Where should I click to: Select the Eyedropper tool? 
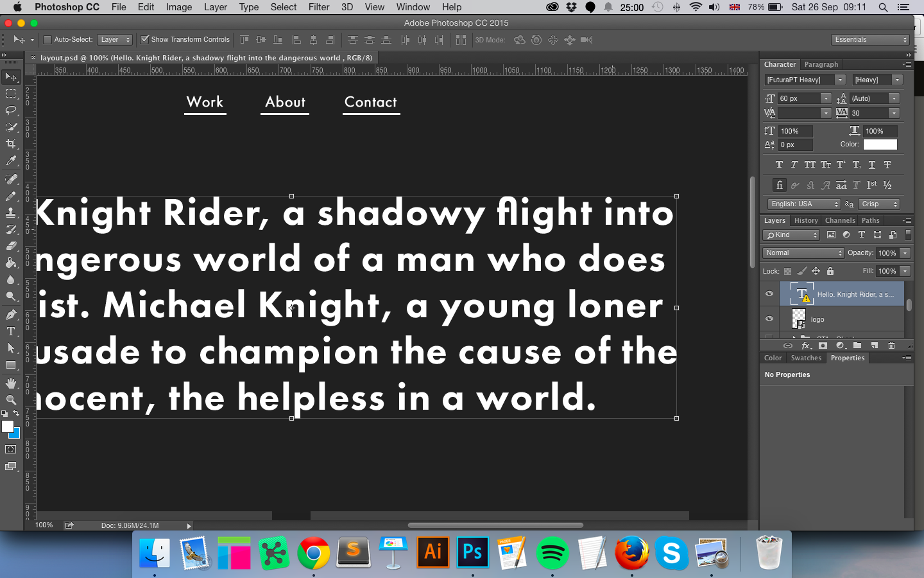coord(11,161)
